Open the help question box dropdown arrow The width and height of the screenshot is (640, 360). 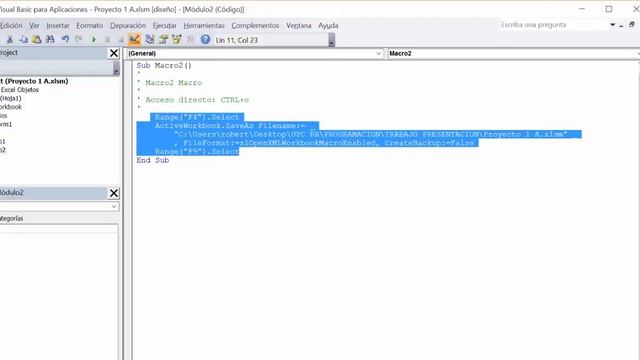(x=612, y=25)
